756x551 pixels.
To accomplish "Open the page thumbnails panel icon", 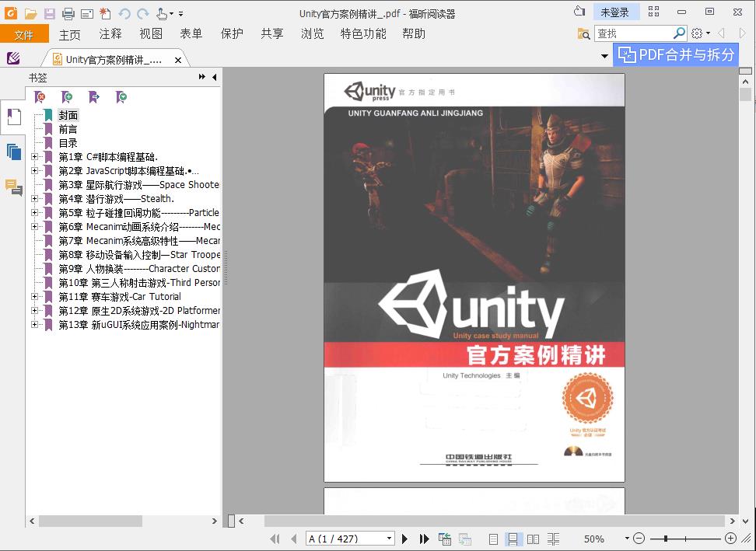I will point(14,152).
